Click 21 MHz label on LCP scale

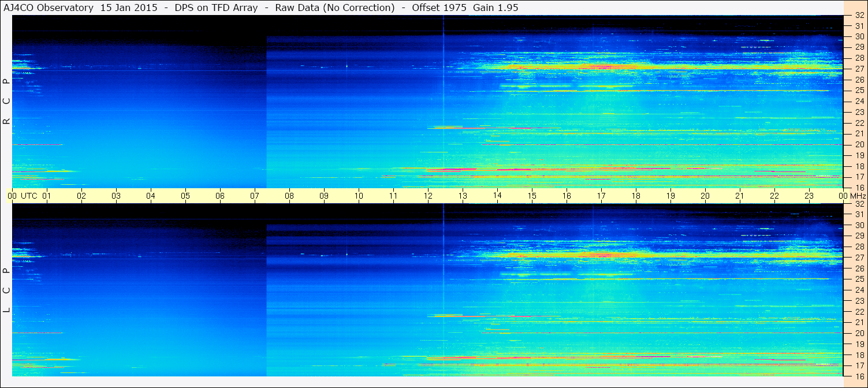[x=859, y=322]
